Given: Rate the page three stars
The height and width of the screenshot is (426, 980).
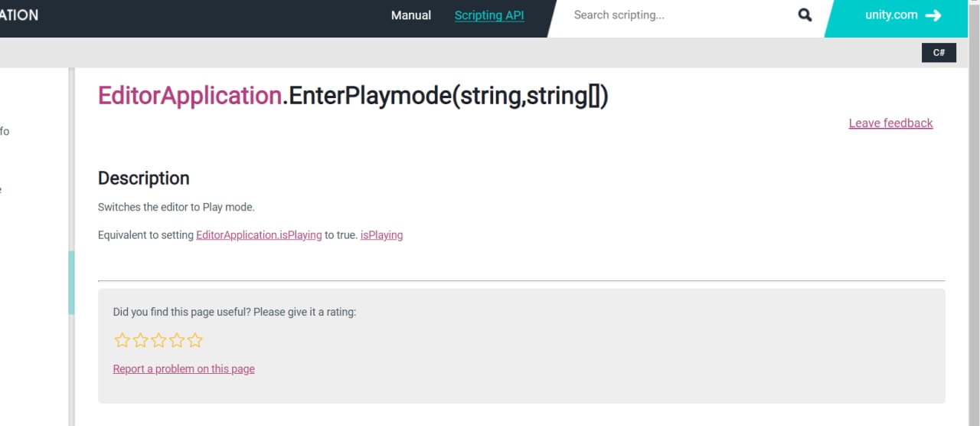Looking at the screenshot, I should click(x=158, y=340).
